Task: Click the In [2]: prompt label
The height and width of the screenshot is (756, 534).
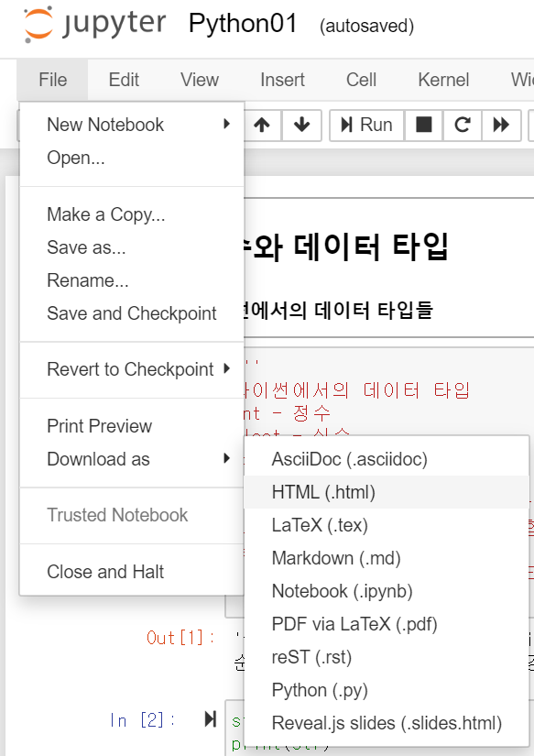Action: tap(142, 720)
